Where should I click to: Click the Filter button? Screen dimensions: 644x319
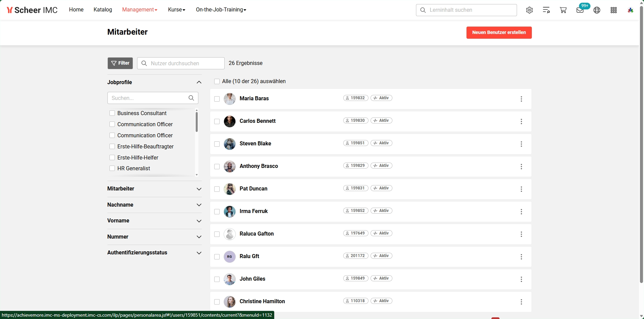(120, 63)
